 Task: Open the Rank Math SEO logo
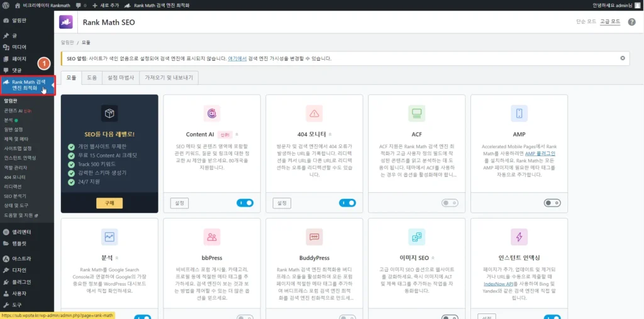click(x=65, y=22)
